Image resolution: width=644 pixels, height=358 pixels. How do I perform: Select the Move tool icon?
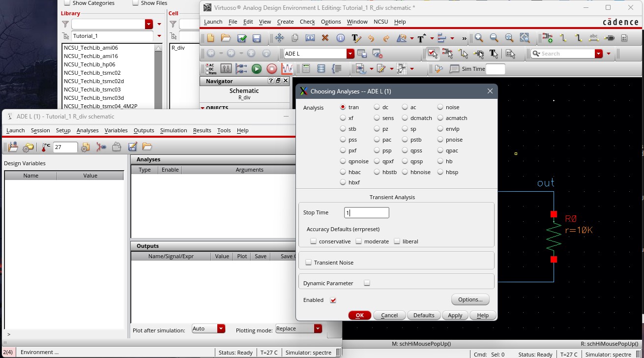pyautogui.click(x=279, y=38)
